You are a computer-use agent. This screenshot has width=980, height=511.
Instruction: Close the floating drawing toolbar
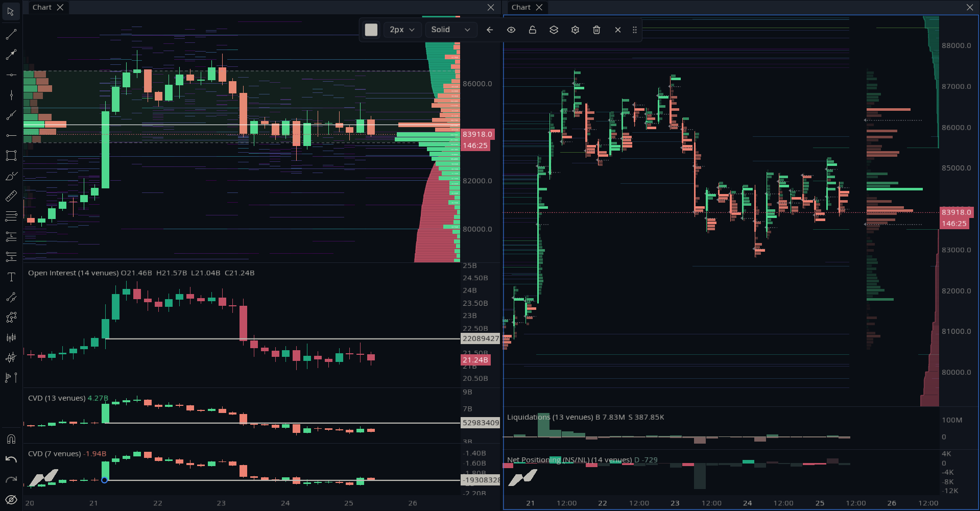[618, 30]
